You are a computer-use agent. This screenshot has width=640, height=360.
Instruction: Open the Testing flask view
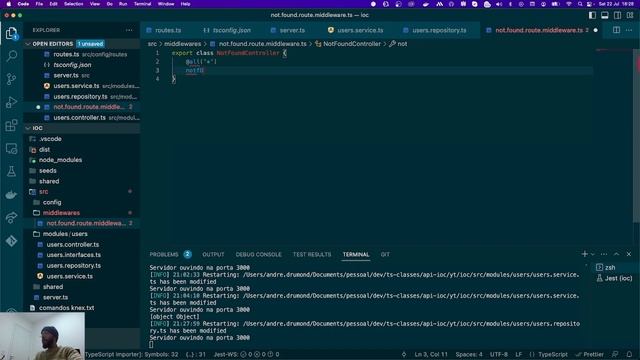point(11,171)
